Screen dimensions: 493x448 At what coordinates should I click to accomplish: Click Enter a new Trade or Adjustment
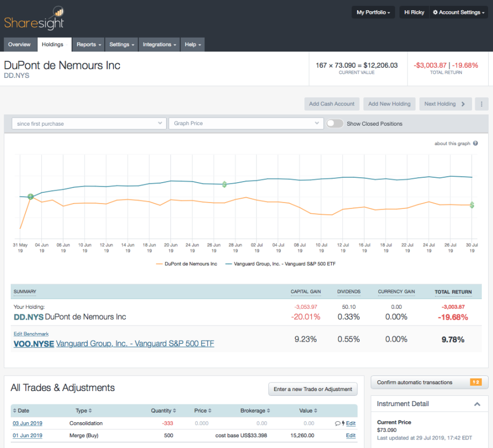point(313,389)
